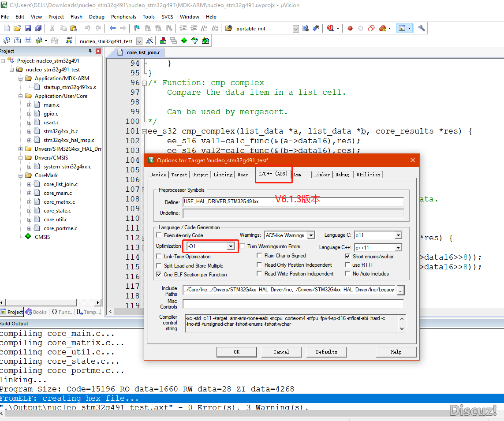Click the Misc Controls input field

[x=293, y=304]
